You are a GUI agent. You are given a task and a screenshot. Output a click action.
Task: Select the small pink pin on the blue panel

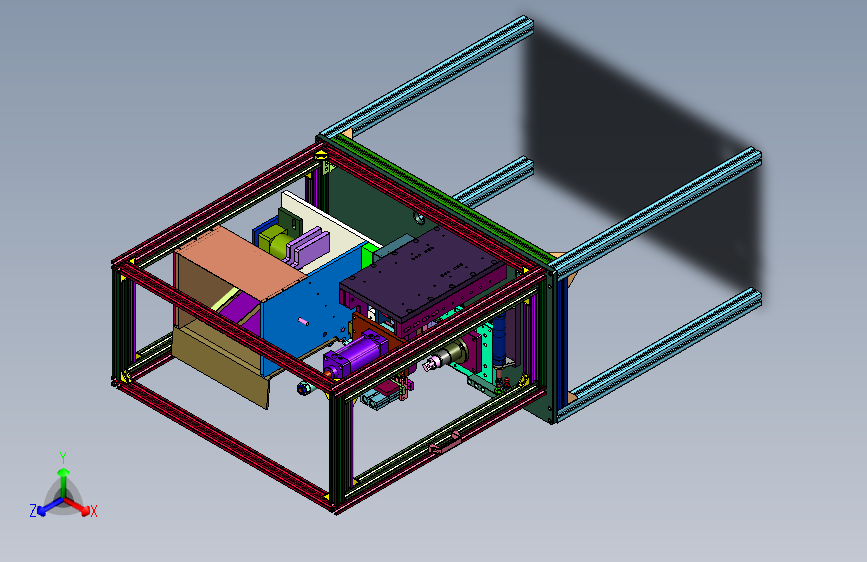303,321
